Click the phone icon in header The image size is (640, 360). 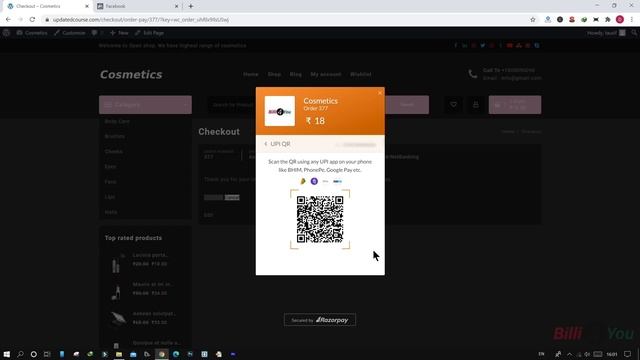pyautogui.click(x=473, y=74)
